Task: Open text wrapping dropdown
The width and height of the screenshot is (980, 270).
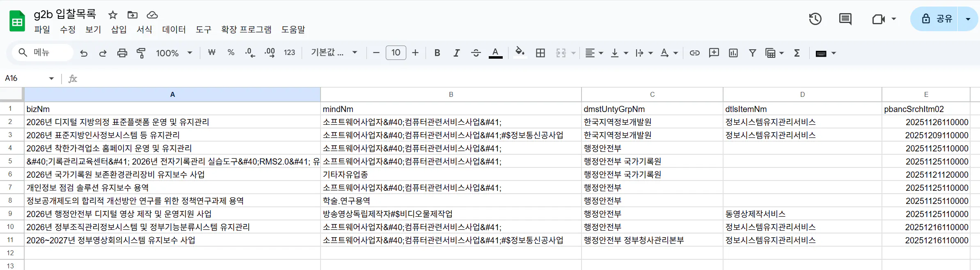Action: tap(644, 53)
